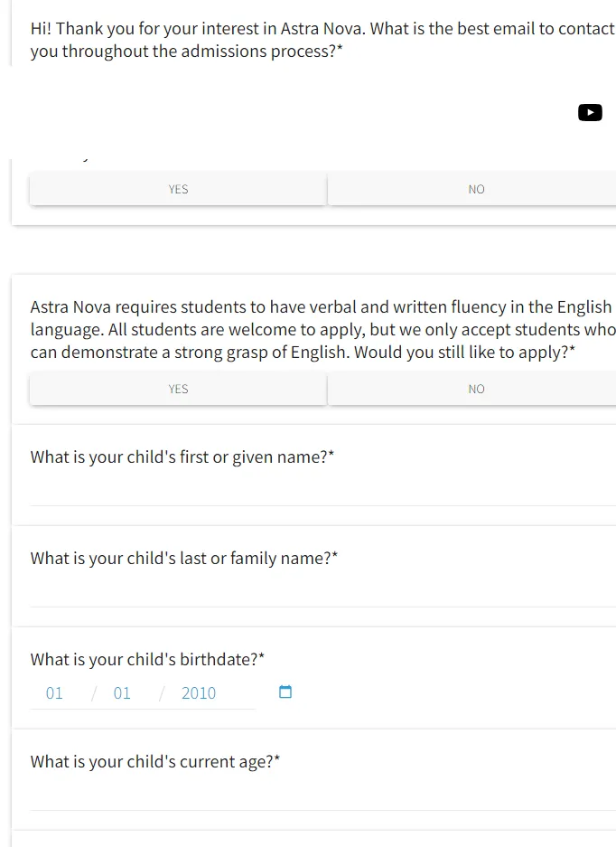Click the 'child's first or given name' question

182,457
